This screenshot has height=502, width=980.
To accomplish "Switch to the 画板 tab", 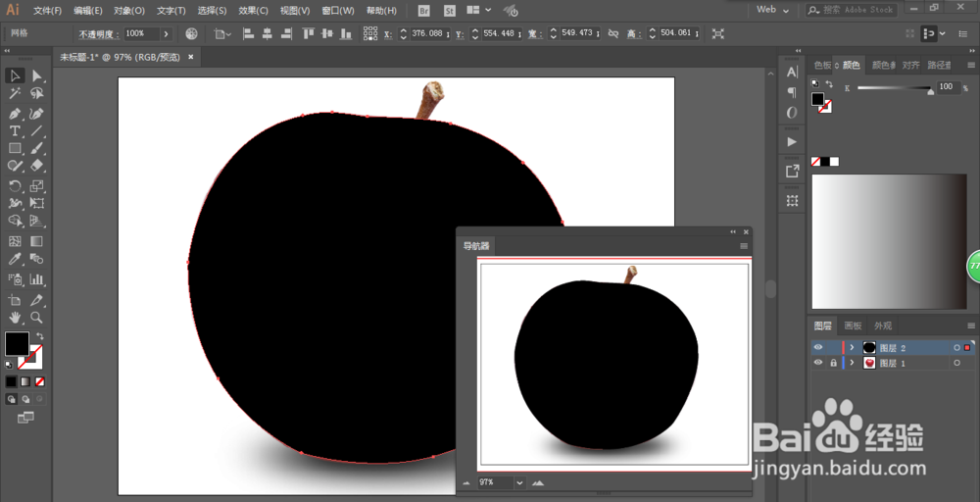I will (853, 326).
